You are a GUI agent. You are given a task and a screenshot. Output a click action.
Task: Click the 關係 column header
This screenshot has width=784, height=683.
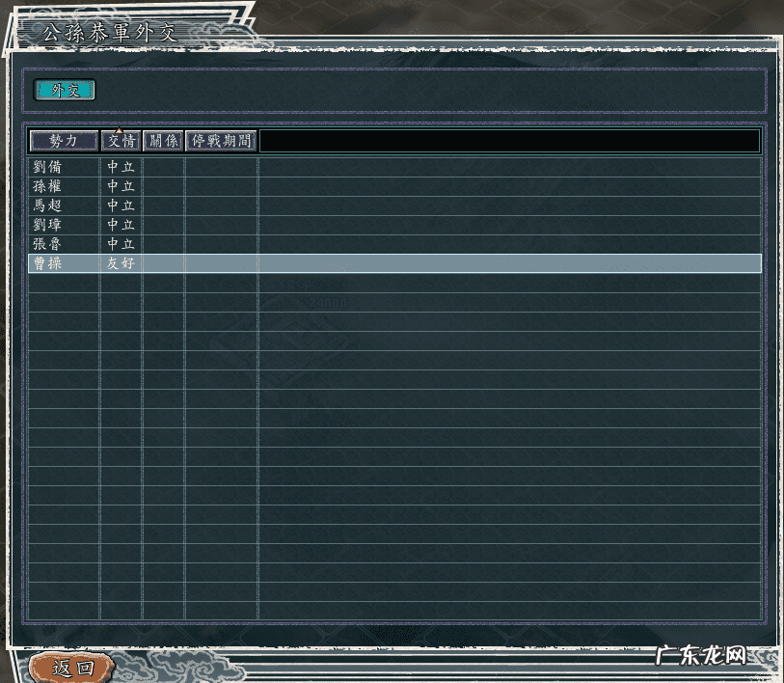pos(163,141)
